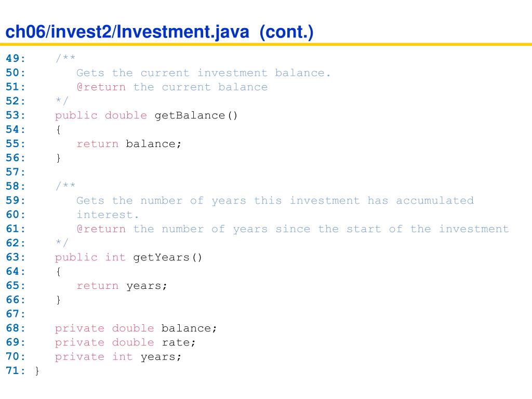Click the comment closing "*/" on line 62
This screenshot has height=399, width=532.
[62, 243]
